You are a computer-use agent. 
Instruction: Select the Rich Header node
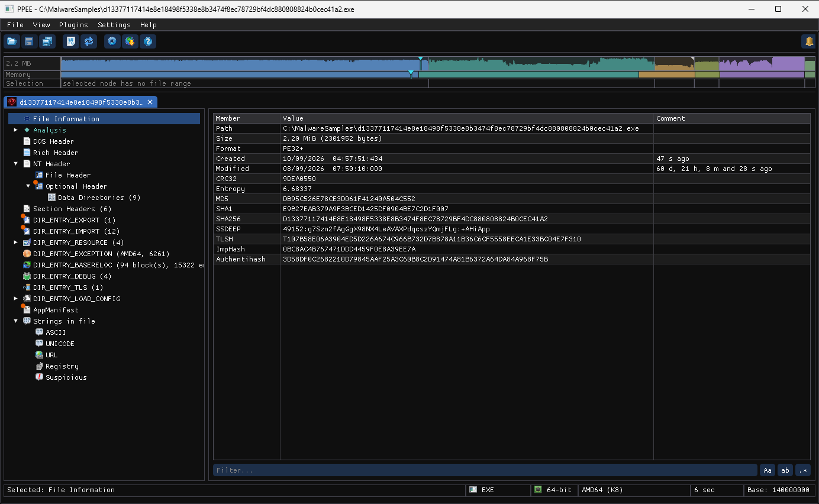[x=55, y=153]
